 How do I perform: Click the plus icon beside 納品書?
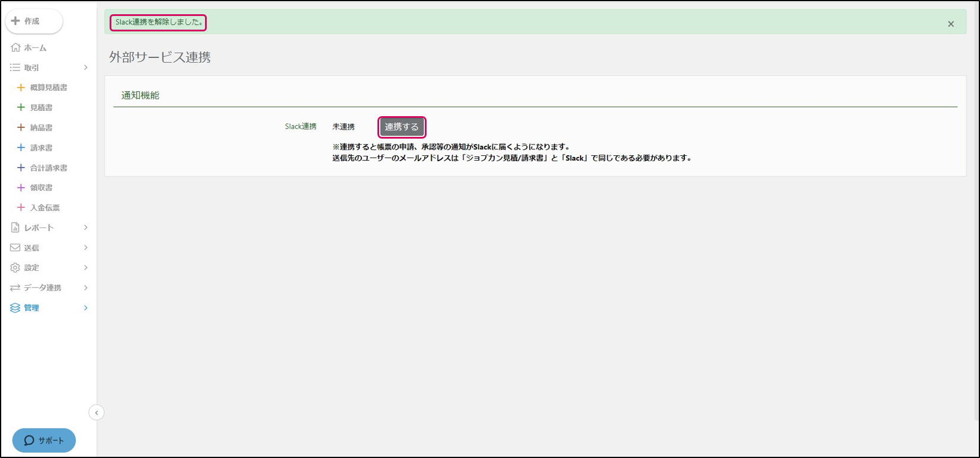(21, 127)
